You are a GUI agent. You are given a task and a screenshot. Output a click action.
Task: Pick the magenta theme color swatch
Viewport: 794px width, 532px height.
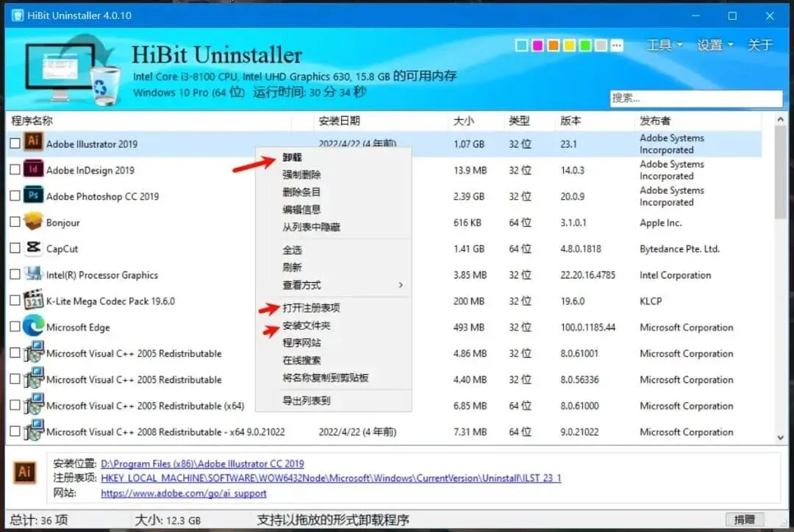[x=537, y=46]
